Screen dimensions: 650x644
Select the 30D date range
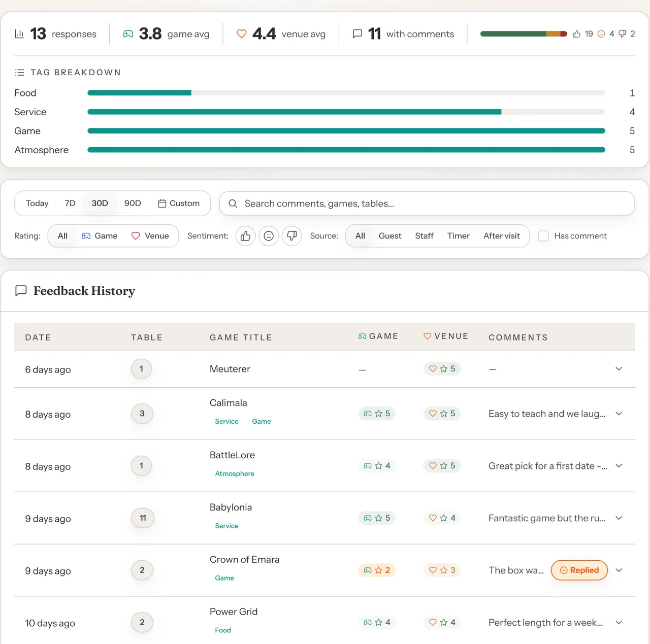tap(100, 204)
